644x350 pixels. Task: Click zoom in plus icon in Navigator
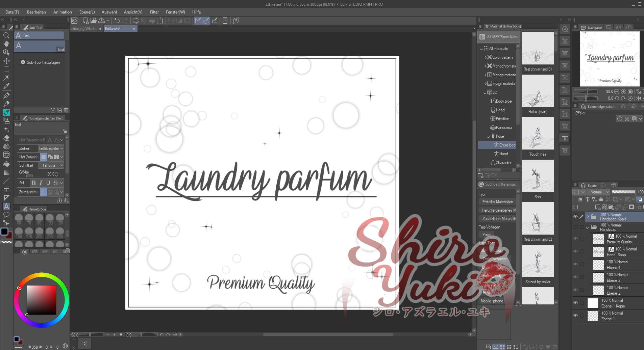[x=623, y=91]
